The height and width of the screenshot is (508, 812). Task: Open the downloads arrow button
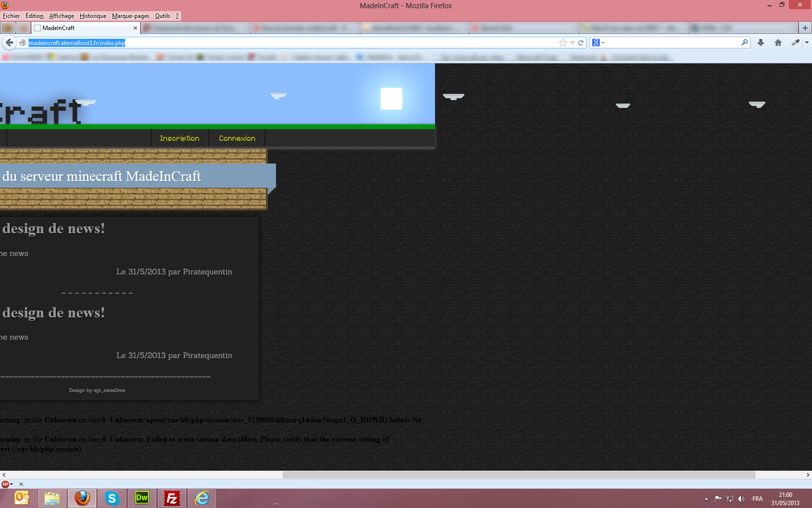click(760, 43)
